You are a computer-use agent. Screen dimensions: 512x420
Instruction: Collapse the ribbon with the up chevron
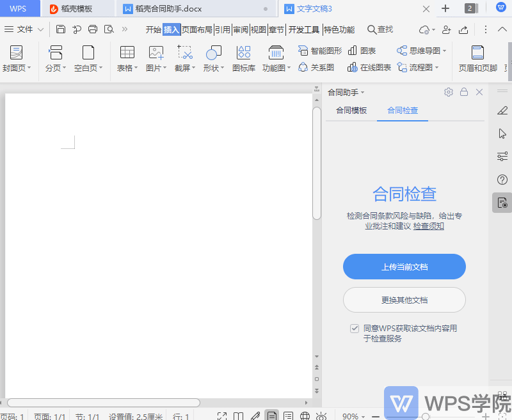502,29
